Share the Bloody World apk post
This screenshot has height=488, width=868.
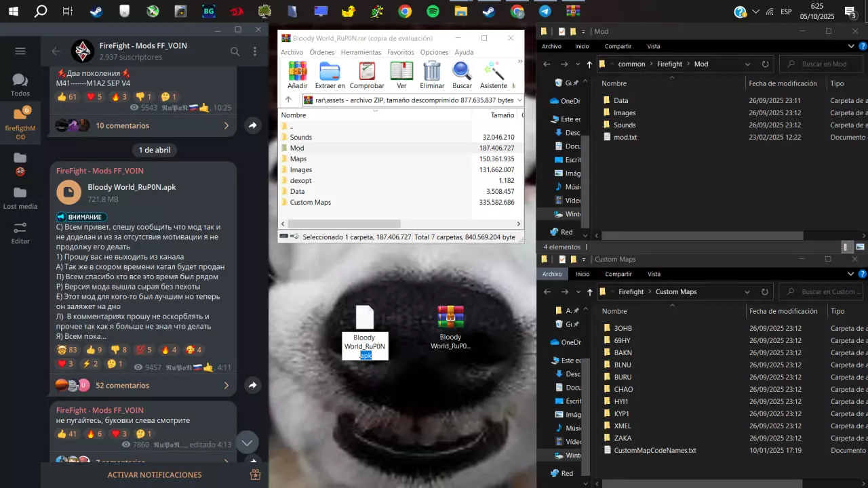click(x=252, y=385)
